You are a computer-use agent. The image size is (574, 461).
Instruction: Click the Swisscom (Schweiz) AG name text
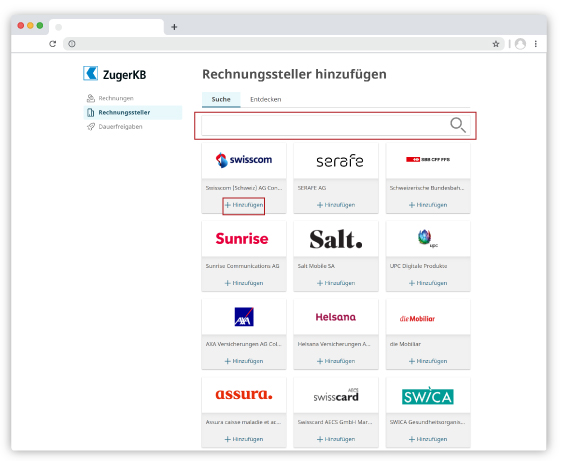pyautogui.click(x=244, y=188)
